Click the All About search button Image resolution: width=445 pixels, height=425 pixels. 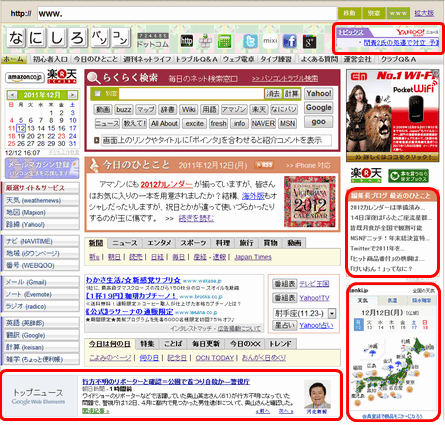point(164,123)
